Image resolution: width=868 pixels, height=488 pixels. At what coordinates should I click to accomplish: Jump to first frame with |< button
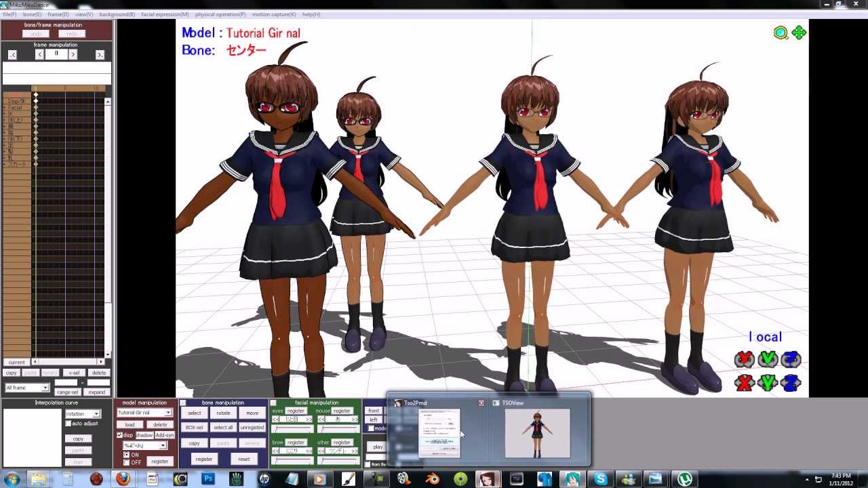click(12, 54)
